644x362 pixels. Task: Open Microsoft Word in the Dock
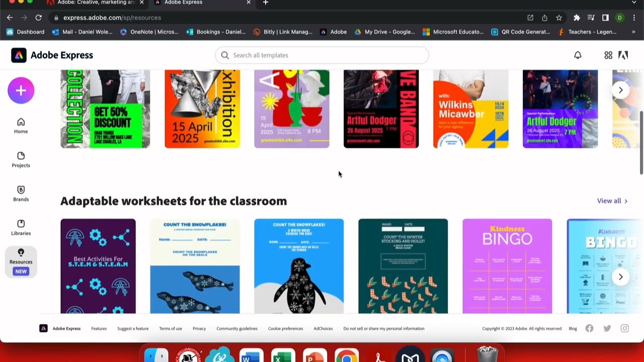coord(251,356)
